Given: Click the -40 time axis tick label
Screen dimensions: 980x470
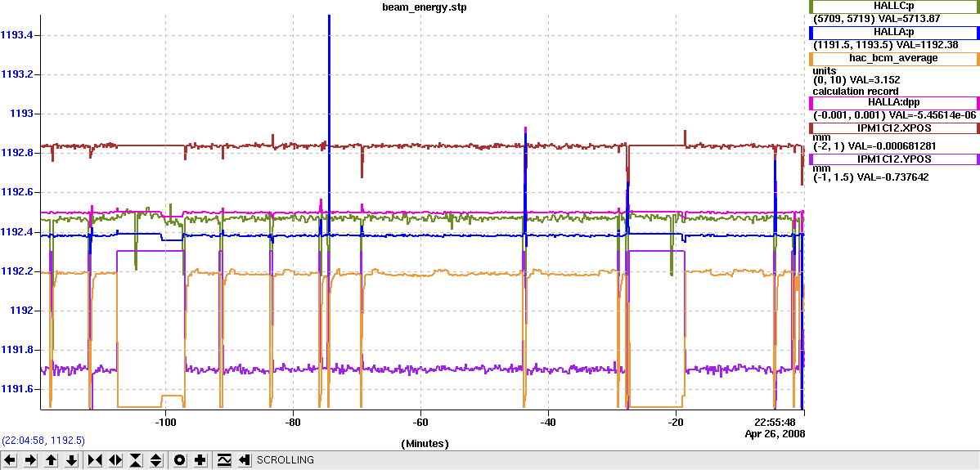Looking at the screenshot, I should (x=548, y=421).
